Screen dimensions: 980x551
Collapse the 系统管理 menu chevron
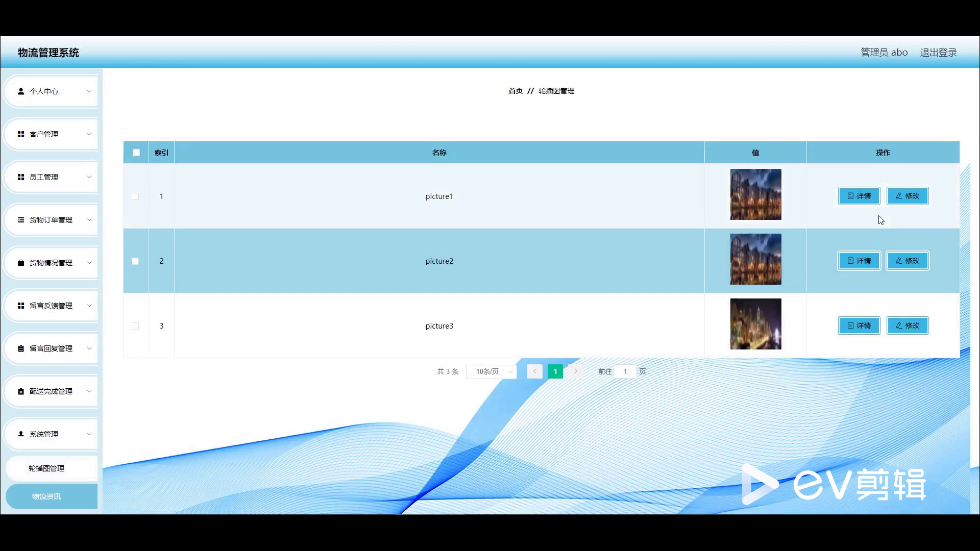89,434
